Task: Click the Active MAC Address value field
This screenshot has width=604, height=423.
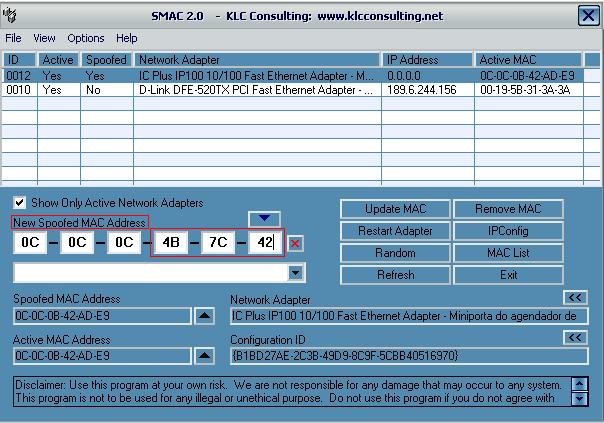Action: pyautogui.click(x=102, y=356)
